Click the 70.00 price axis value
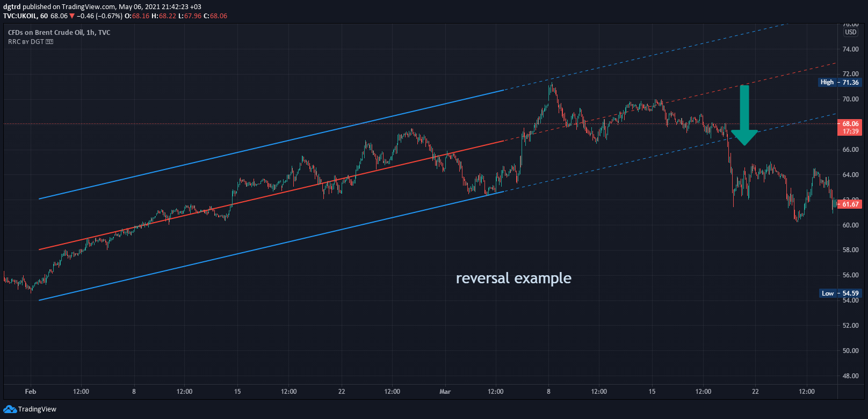868x419 pixels. click(850, 99)
